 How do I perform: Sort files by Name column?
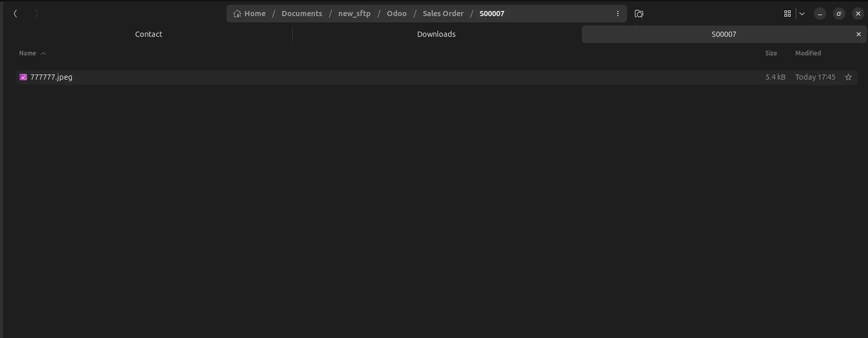(27, 53)
